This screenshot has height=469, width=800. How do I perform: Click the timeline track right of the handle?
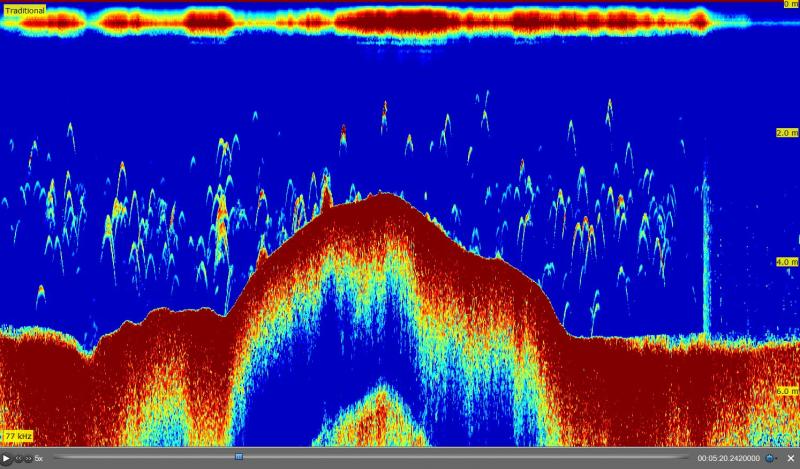450,457
